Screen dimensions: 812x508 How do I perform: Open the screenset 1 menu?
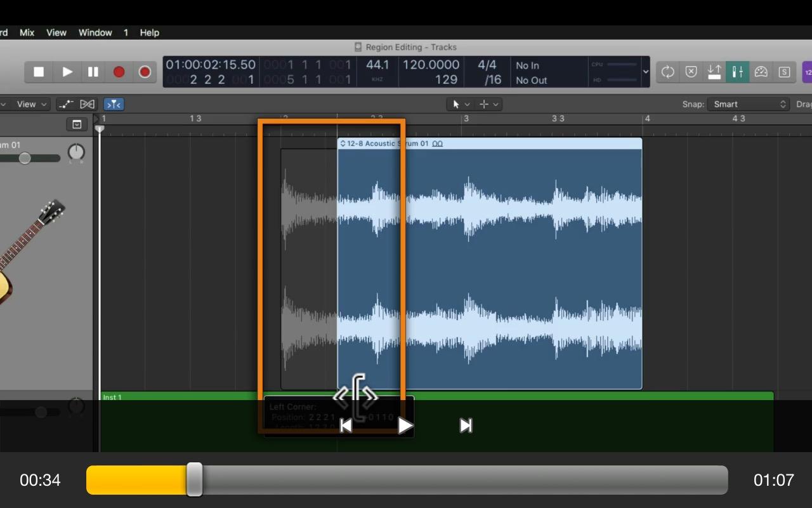[x=126, y=32]
